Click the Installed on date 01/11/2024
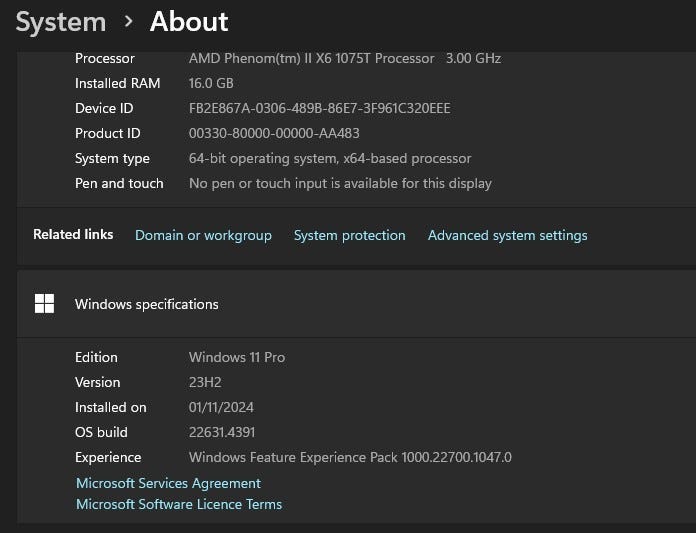The image size is (696, 533). (x=223, y=407)
